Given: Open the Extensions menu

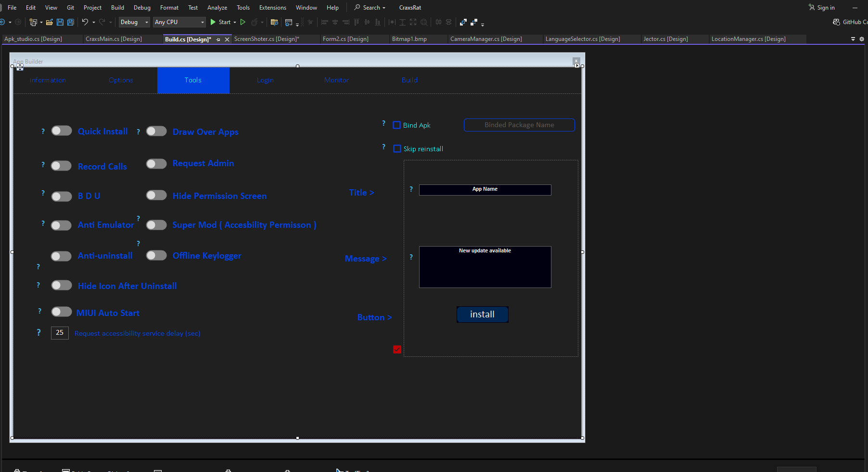Looking at the screenshot, I should click(272, 7).
